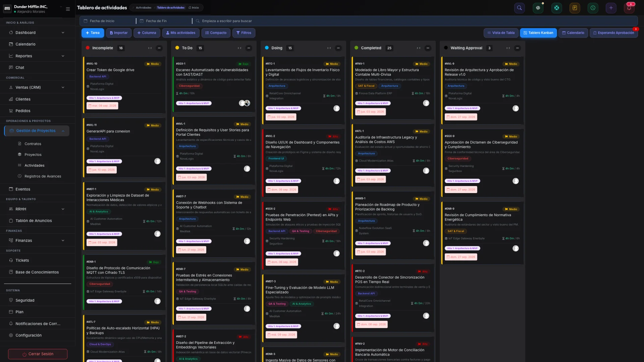This screenshot has width=644, height=362.
Task: Click the Fecha de Inicio date field
Action: [108, 21]
